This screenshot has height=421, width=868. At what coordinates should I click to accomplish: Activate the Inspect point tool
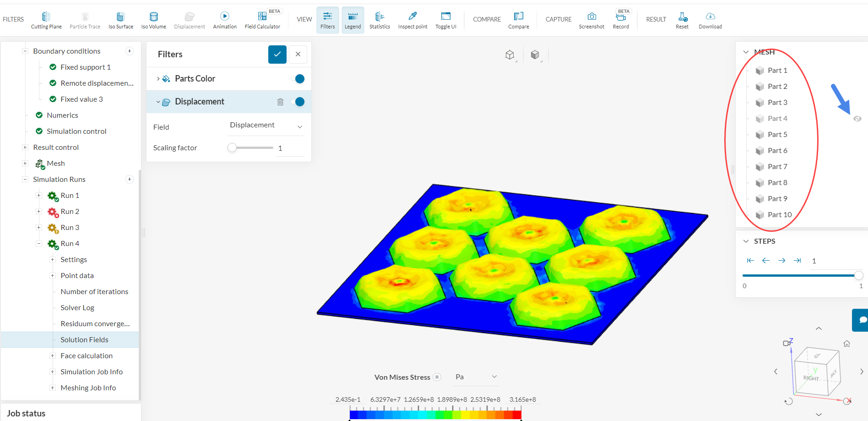[x=412, y=21]
